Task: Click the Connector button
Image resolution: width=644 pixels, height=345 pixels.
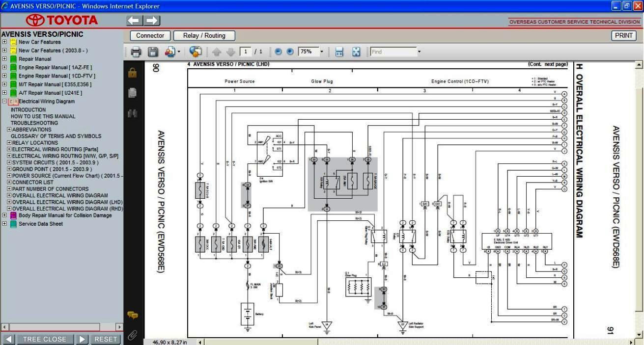Action: (x=150, y=36)
